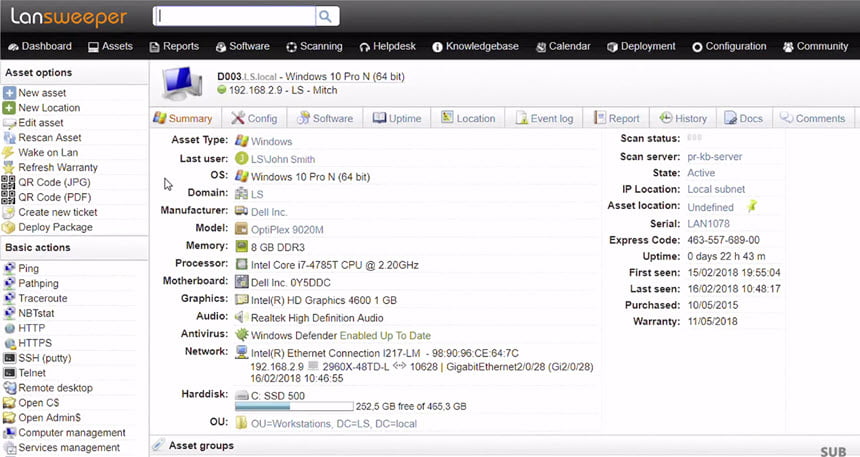Open the Deployment menu
The height and width of the screenshot is (457, 860).
(x=641, y=47)
